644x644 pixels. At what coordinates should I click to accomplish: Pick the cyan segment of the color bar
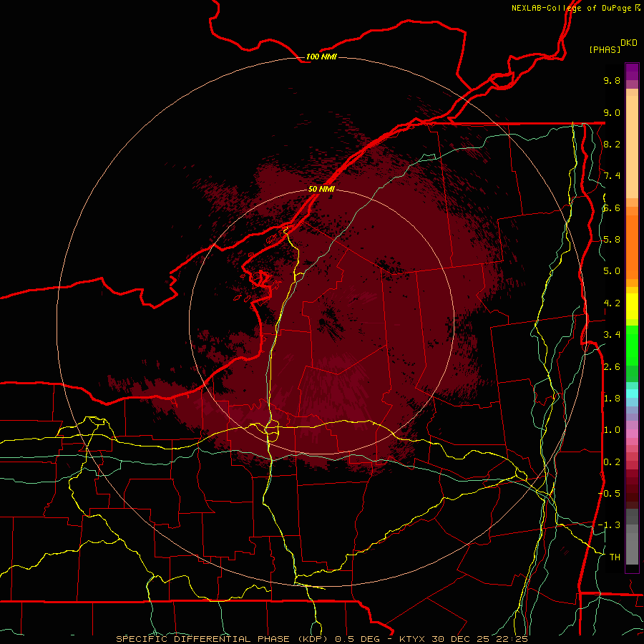point(632,394)
